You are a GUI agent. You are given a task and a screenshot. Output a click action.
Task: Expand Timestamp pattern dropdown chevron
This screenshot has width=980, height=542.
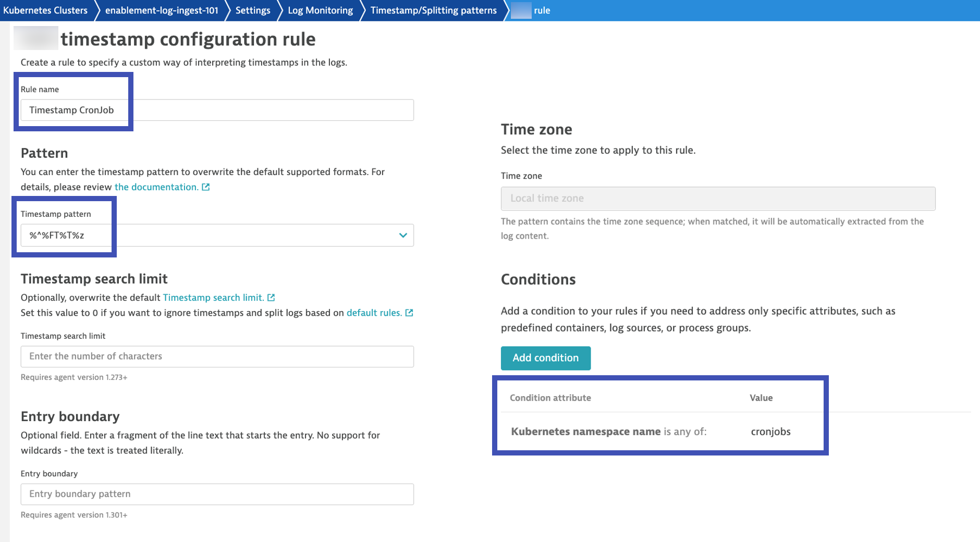402,235
